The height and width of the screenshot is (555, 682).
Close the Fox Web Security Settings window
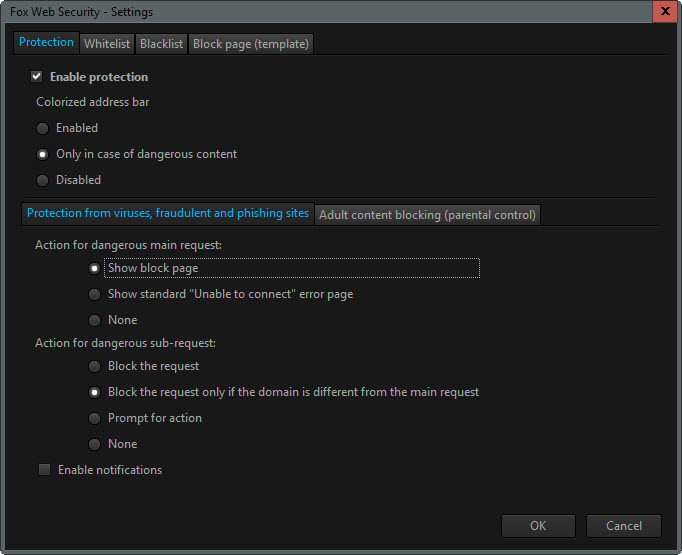665,11
